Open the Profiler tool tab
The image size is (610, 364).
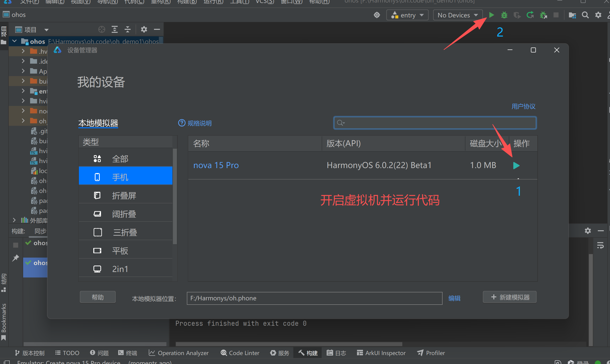[431, 353]
